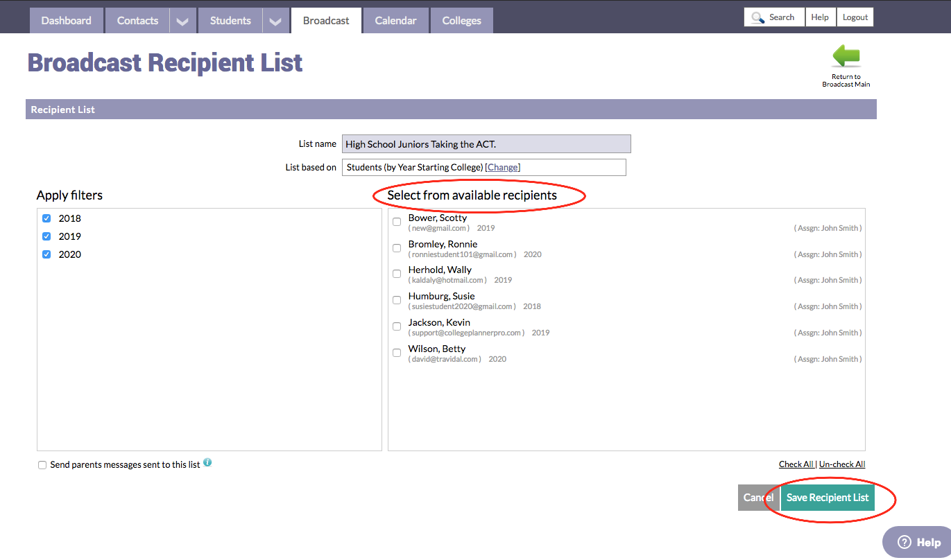Click the Help button in the top bar
The width and height of the screenshot is (951, 560).
[820, 17]
